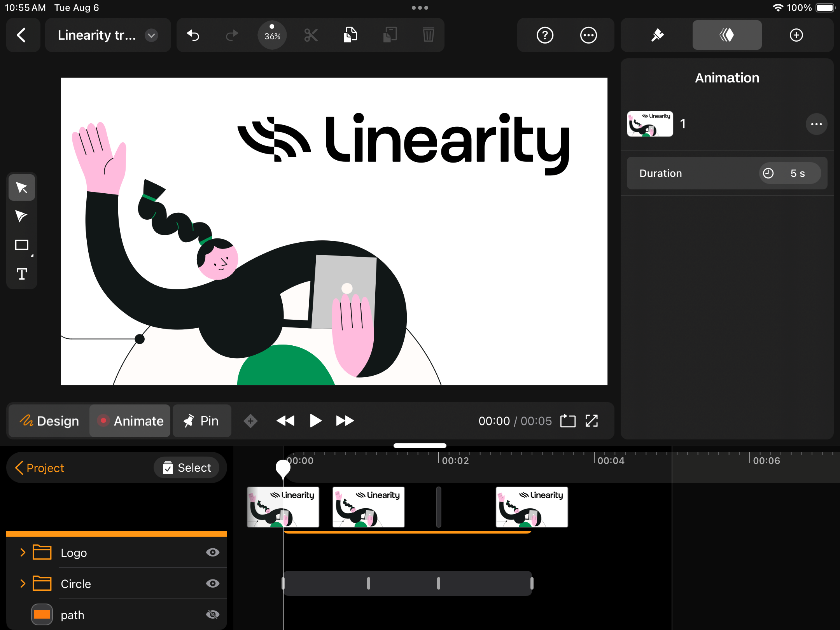Hide the Logo layer

[212, 553]
